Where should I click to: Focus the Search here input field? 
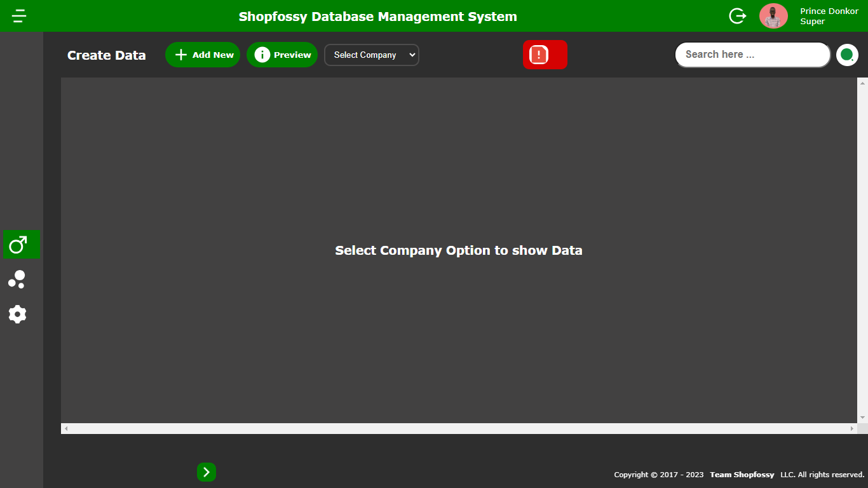click(752, 55)
